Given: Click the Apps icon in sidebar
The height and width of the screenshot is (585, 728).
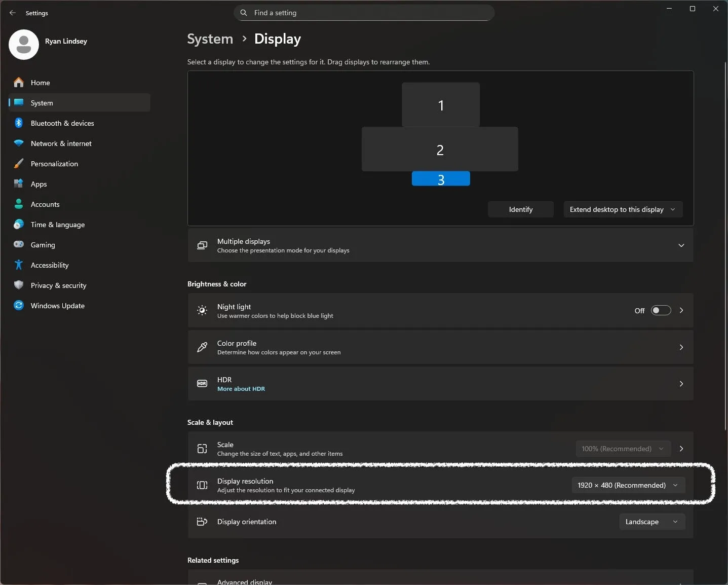Looking at the screenshot, I should 19,184.
